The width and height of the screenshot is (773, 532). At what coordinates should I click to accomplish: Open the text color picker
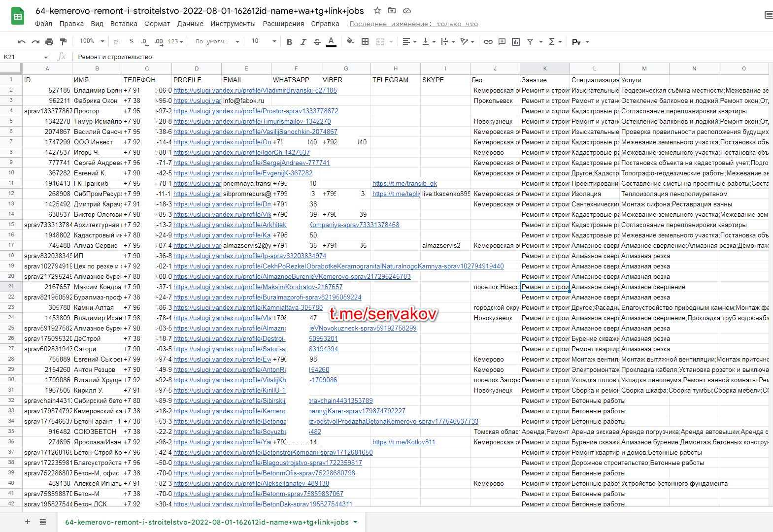[x=332, y=42]
